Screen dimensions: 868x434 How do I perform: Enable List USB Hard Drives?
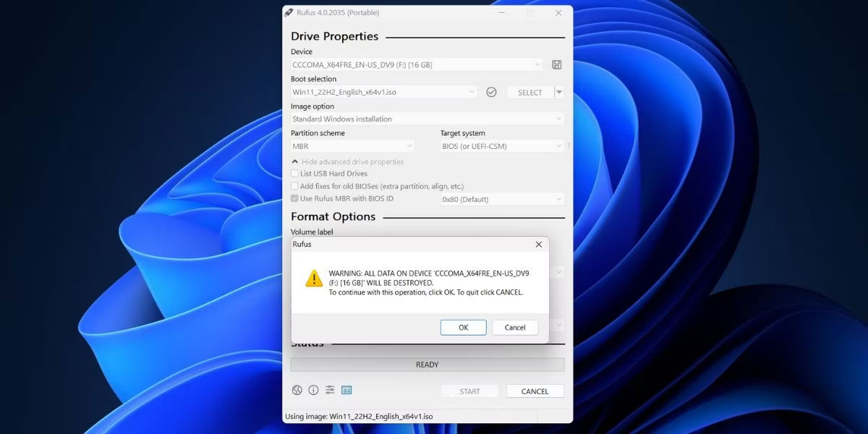tap(294, 174)
